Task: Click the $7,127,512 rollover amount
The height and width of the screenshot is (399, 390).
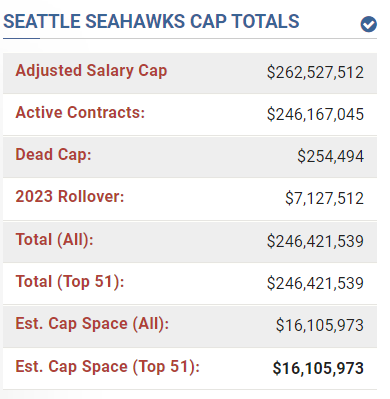Action: [324, 198]
